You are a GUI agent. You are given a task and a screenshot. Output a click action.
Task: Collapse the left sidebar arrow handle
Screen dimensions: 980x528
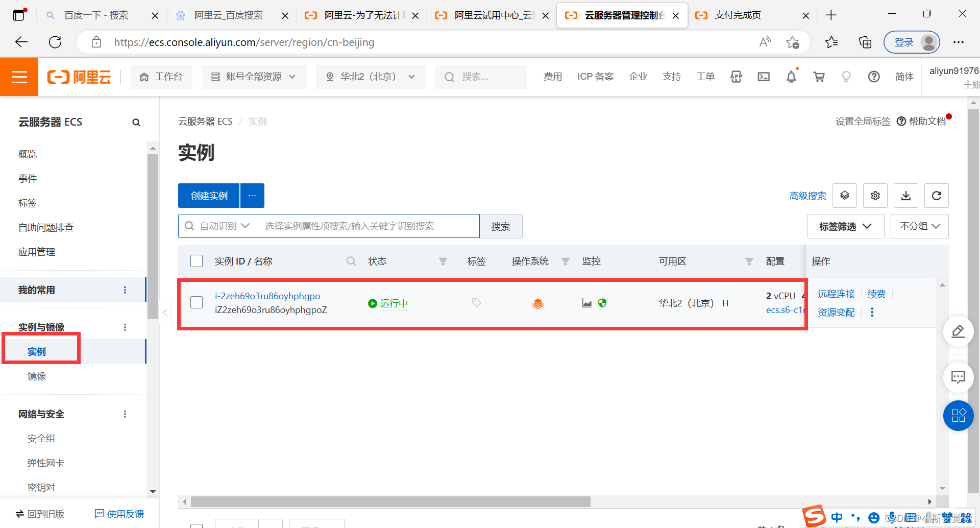[x=165, y=312]
